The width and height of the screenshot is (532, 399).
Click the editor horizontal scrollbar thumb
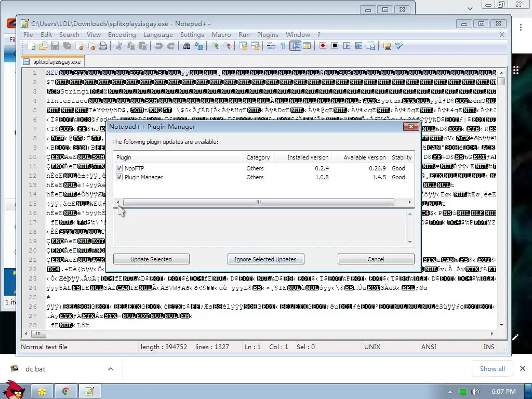[x=38, y=334]
